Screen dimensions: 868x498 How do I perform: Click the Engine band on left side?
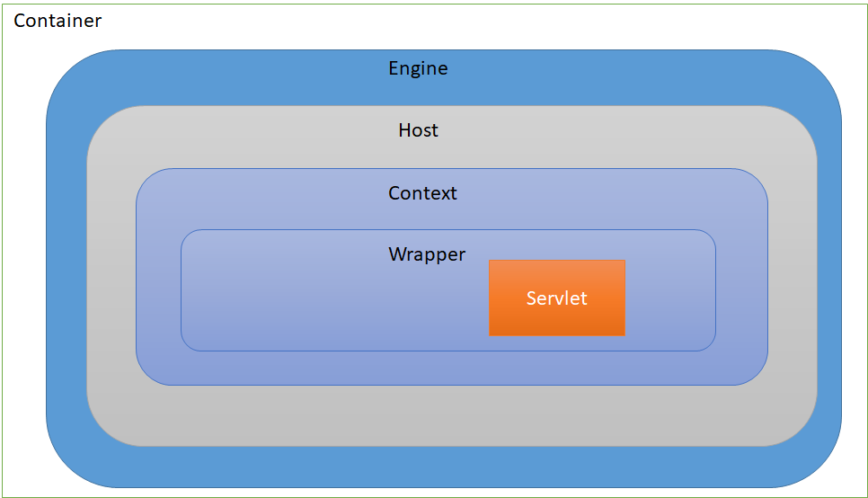tap(66, 269)
